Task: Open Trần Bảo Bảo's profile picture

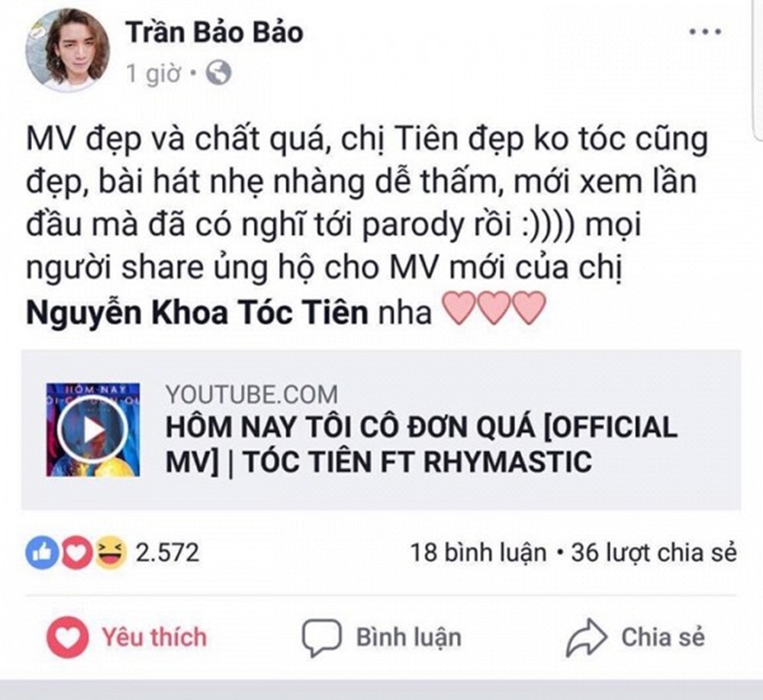Action: click(67, 50)
